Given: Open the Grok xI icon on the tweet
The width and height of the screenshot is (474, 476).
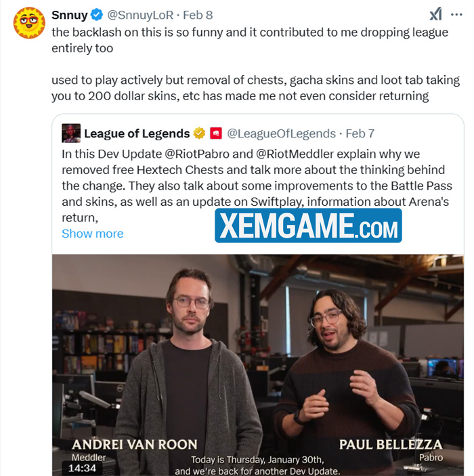Looking at the screenshot, I should [x=435, y=14].
